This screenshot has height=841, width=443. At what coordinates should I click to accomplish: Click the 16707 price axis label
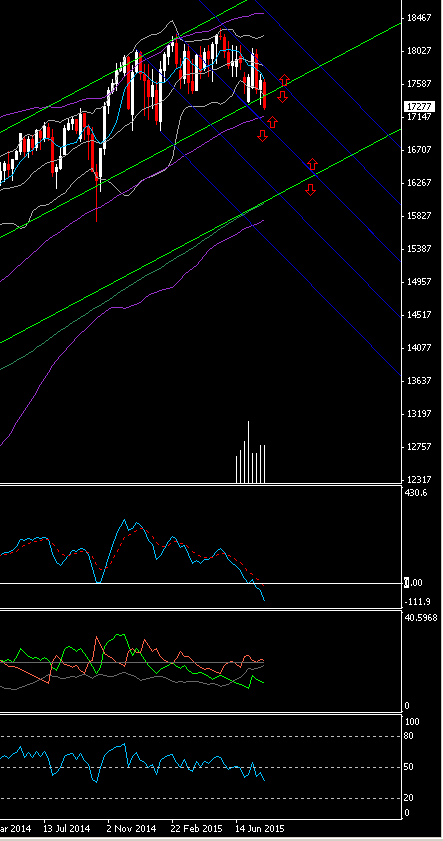click(419, 150)
